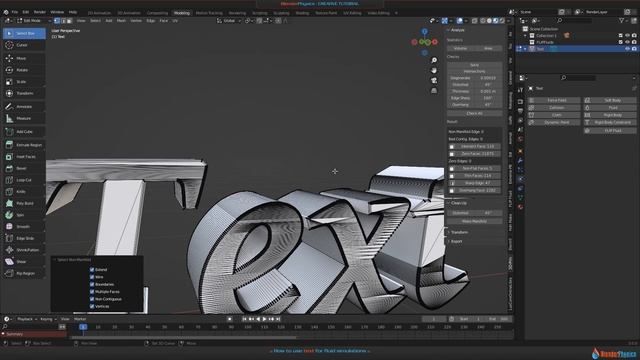Select the Spin tool
The height and width of the screenshot is (360, 640).
tap(24, 215)
